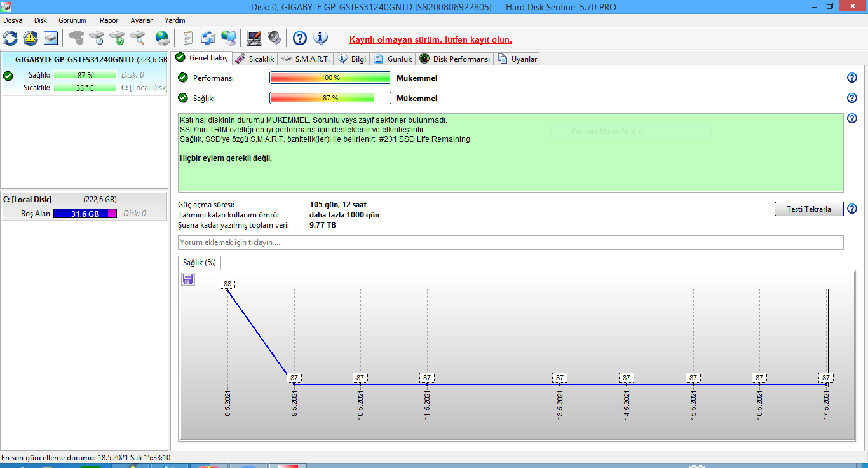Switch to the Disk Performansı tab

(x=455, y=59)
